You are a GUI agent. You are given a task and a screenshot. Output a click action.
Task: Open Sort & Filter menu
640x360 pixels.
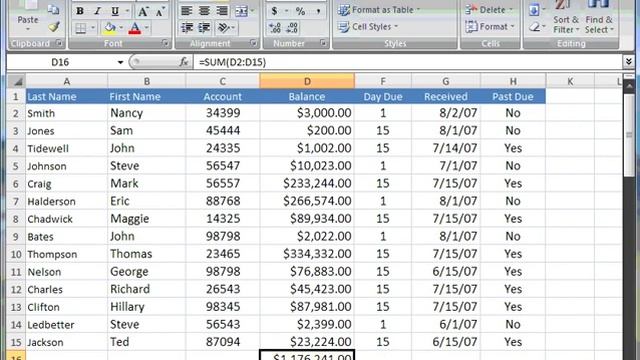click(566, 17)
